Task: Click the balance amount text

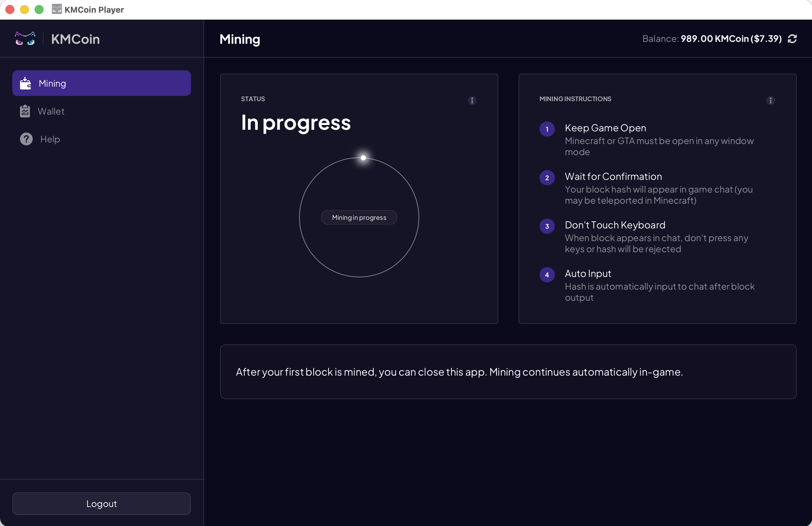Action: (731, 39)
